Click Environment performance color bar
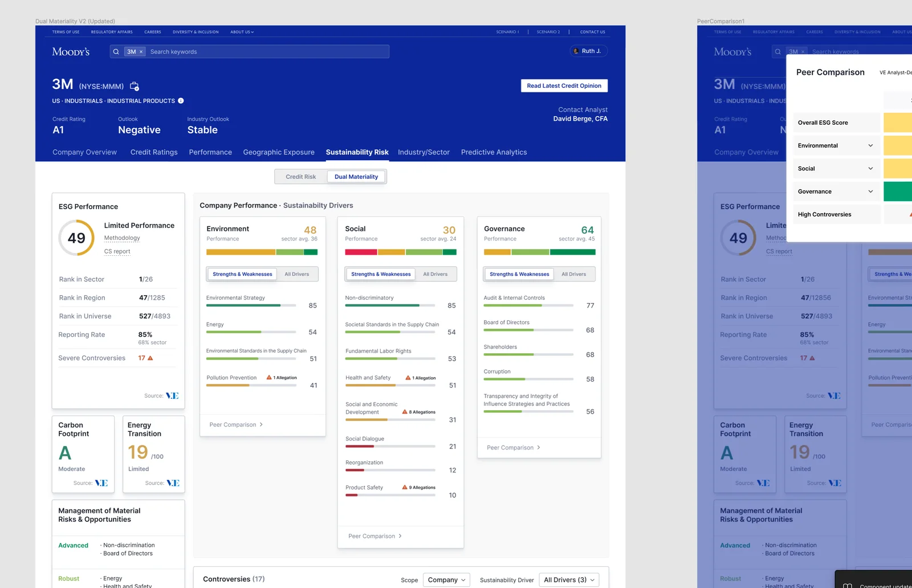Viewport: 912px width, 588px height. [x=262, y=252]
